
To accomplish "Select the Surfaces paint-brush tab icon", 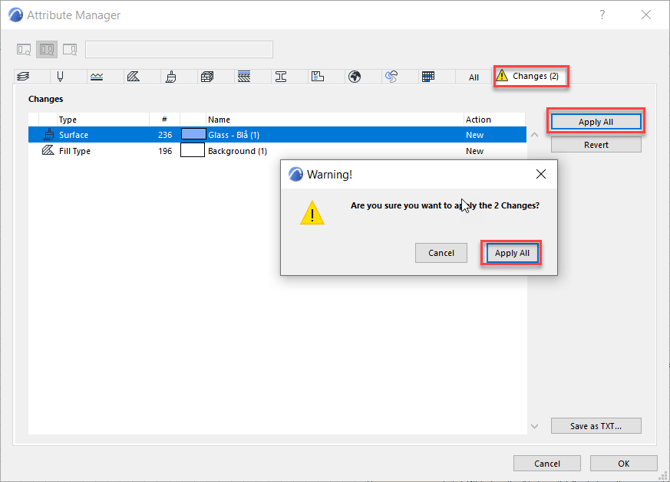I will click(x=170, y=77).
